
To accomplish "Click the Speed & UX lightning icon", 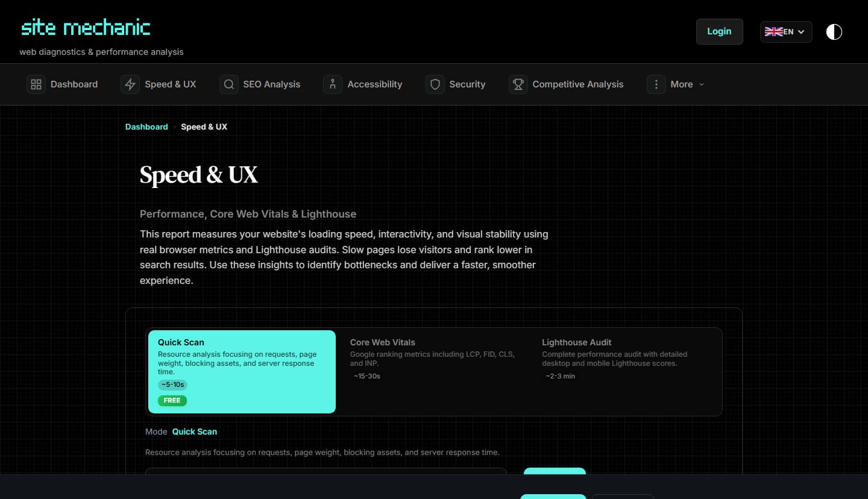I will tap(130, 84).
